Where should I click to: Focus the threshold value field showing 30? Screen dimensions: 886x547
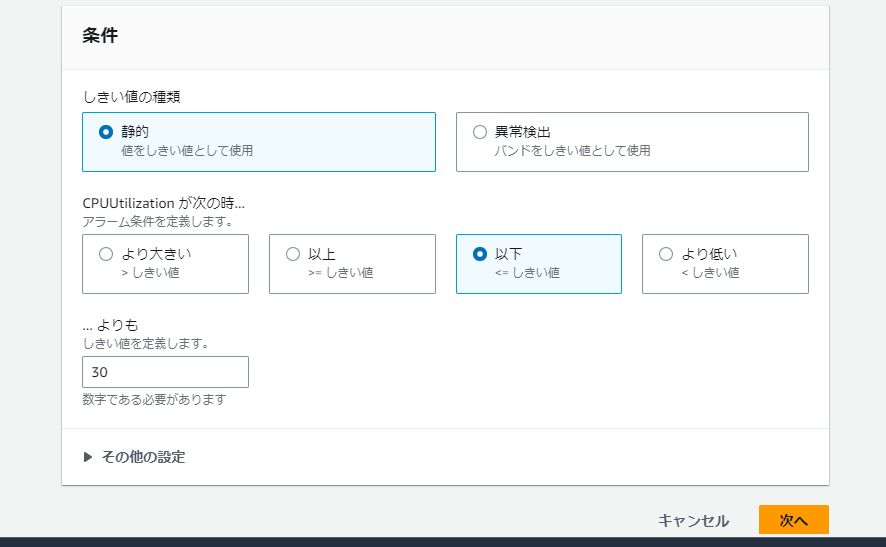(166, 372)
